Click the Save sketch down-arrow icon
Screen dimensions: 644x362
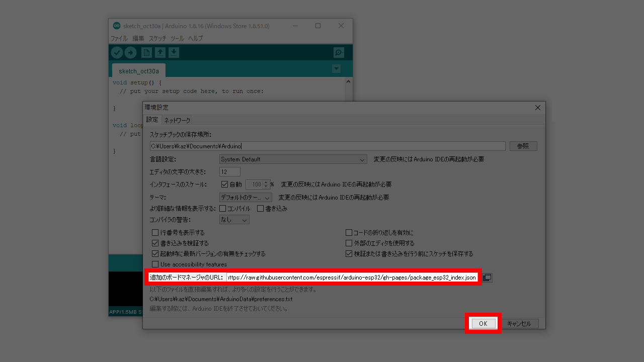click(174, 52)
